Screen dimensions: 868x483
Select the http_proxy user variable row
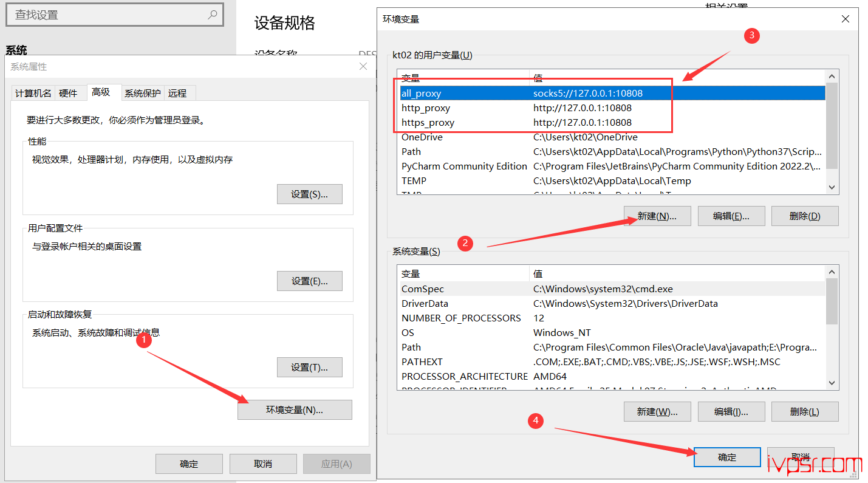612,108
